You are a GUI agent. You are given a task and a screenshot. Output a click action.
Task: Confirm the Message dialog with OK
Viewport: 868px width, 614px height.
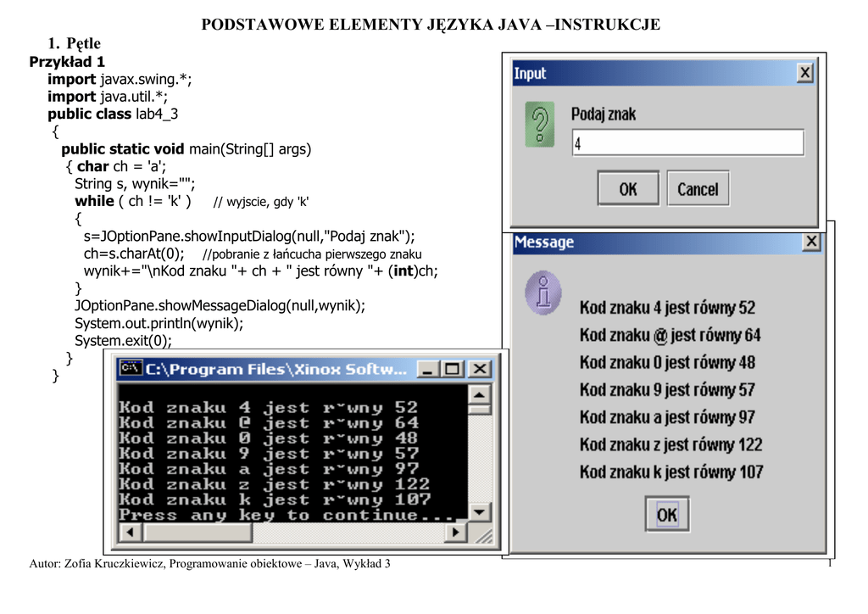tap(667, 514)
